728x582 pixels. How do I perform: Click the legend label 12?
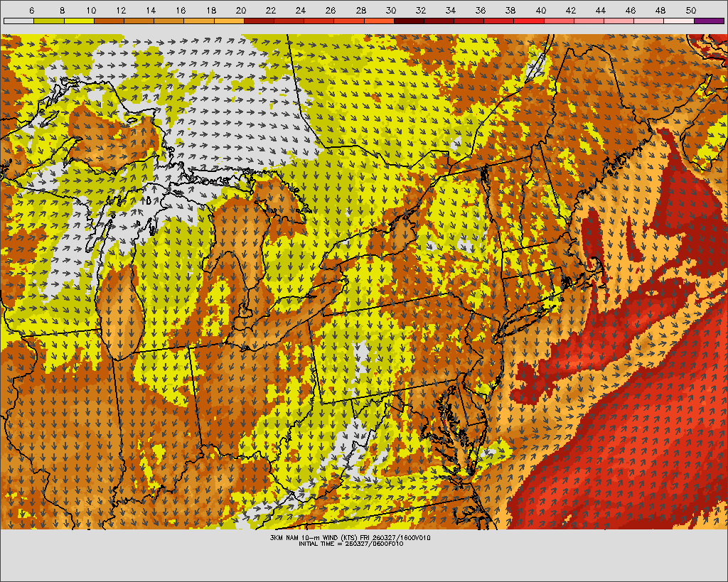click(121, 10)
